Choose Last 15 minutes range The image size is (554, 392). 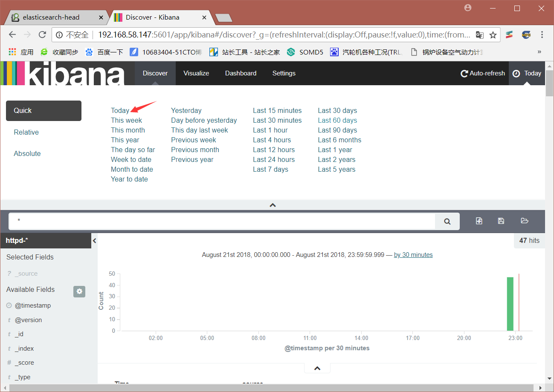pos(277,111)
